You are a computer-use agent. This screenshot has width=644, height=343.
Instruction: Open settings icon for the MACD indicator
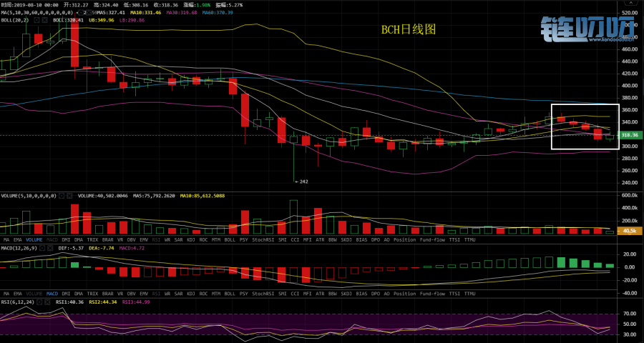tap(42, 248)
